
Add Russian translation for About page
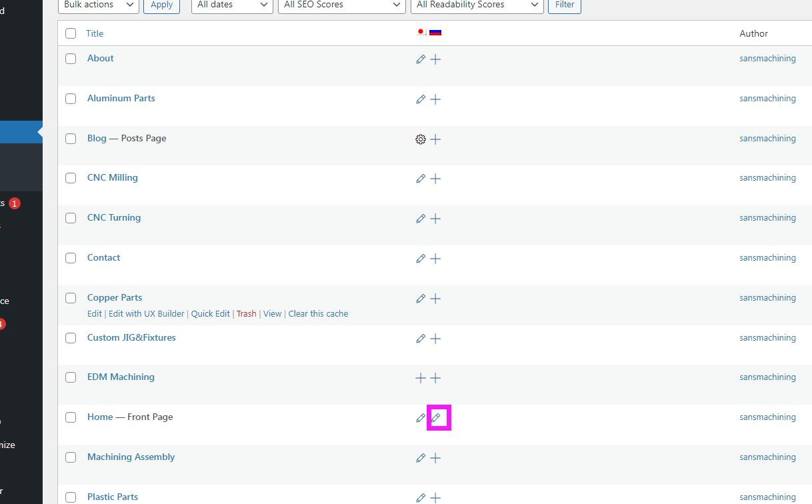[x=435, y=59]
